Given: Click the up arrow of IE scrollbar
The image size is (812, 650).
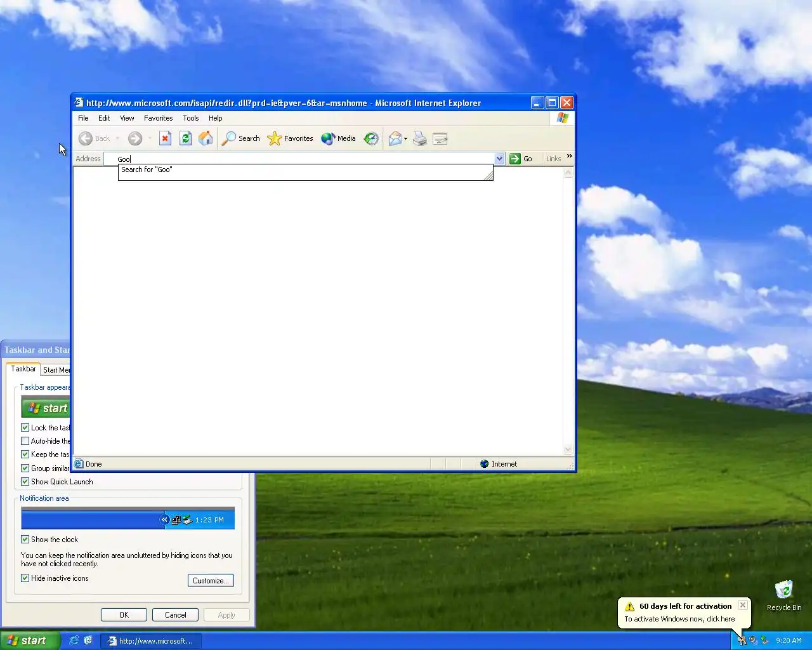Looking at the screenshot, I should pos(568,173).
